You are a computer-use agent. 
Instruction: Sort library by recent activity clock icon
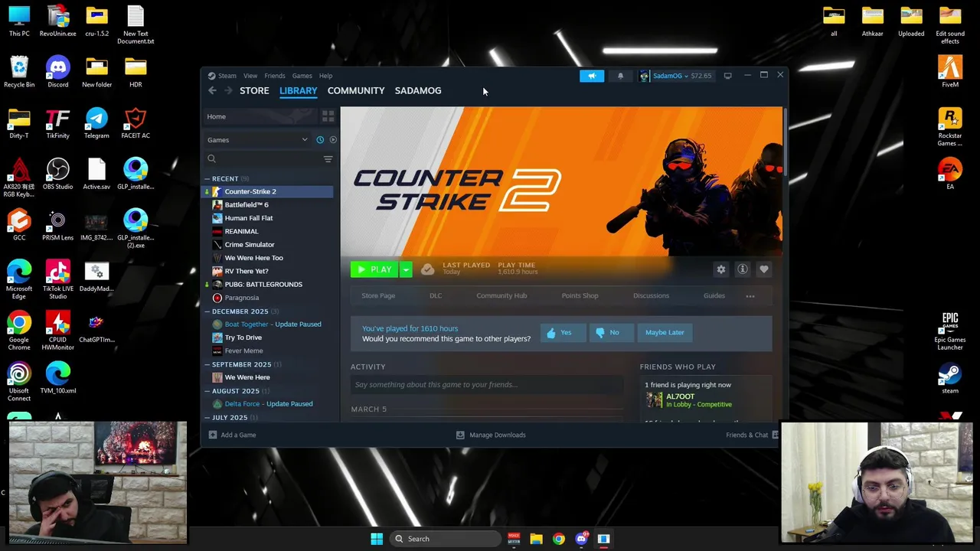tap(320, 140)
